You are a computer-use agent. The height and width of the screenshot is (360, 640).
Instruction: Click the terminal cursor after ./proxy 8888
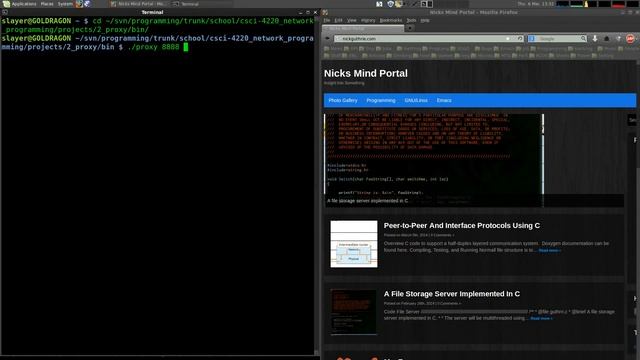tap(186, 47)
